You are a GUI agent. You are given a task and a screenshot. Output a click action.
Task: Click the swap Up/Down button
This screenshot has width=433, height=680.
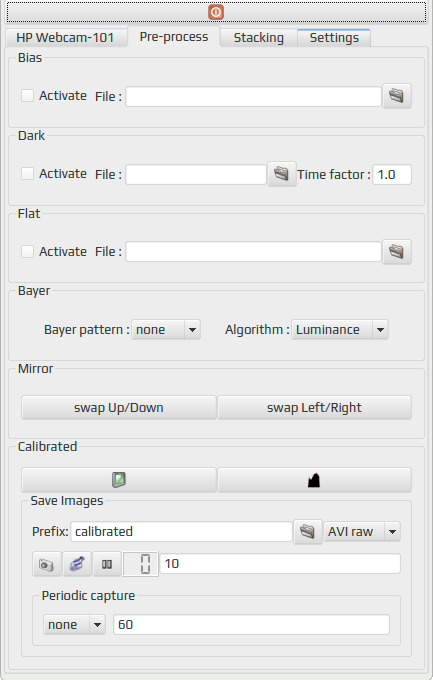(119, 407)
